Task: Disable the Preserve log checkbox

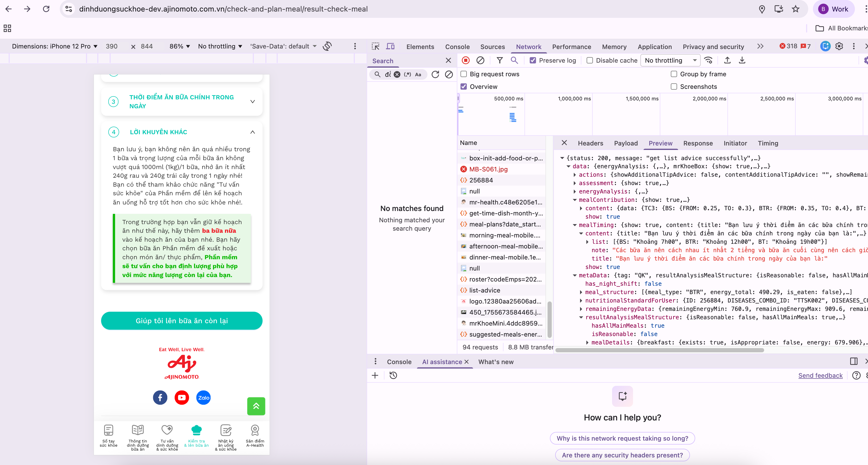Action: point(533,60)
